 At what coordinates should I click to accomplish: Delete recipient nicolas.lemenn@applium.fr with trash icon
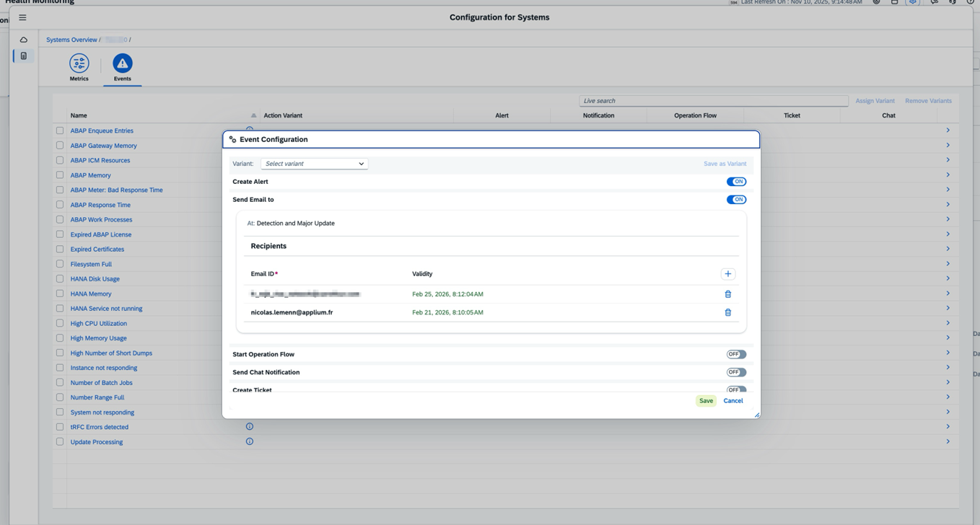[727, 313]
